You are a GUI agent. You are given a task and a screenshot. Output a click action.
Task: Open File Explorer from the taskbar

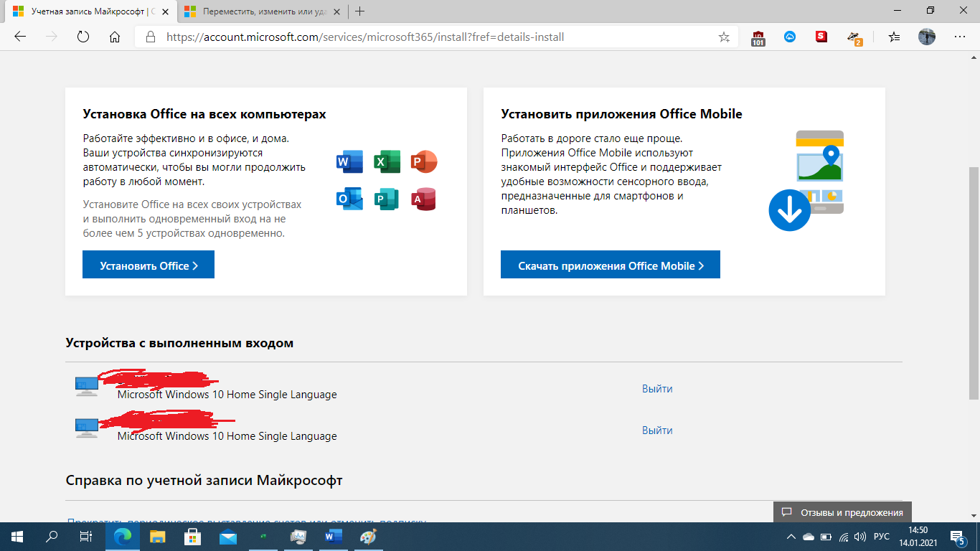pyautogui.click(x=158, y=537)
